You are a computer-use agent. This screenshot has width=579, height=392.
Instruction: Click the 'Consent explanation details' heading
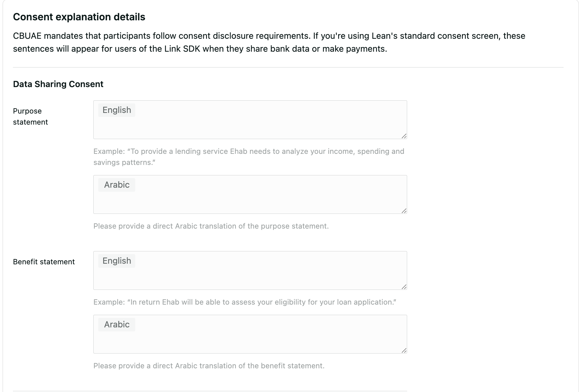tap(79, 17)
